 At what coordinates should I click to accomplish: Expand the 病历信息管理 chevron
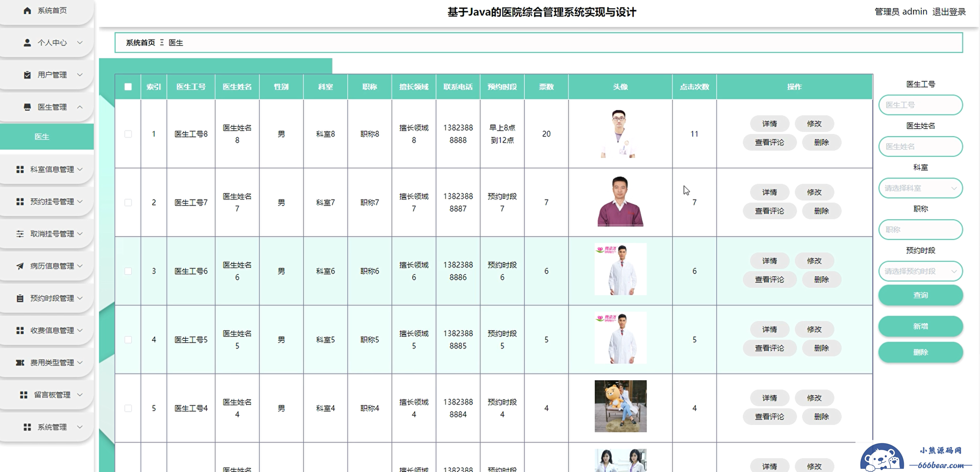80,266
